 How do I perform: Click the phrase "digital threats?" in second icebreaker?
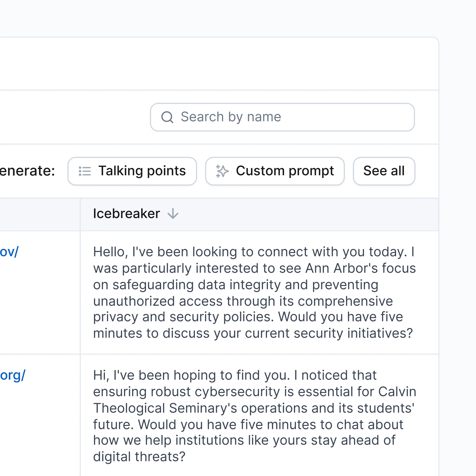139,457
